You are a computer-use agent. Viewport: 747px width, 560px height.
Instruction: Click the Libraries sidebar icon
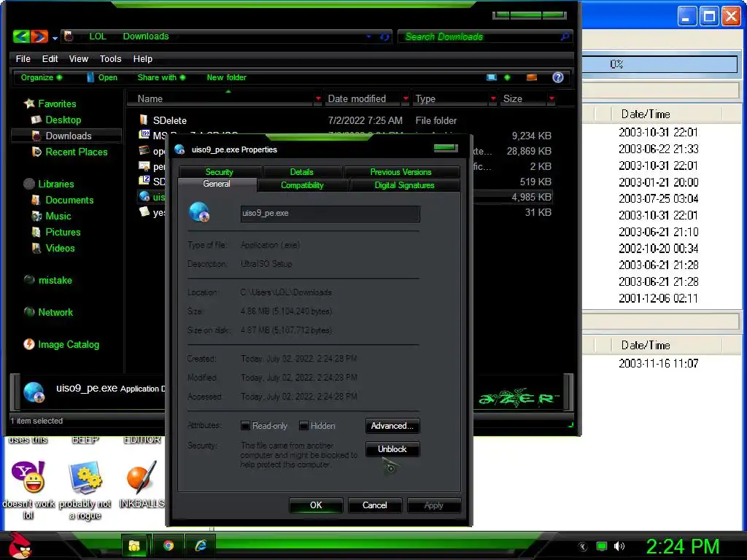[x=29, y=184]
